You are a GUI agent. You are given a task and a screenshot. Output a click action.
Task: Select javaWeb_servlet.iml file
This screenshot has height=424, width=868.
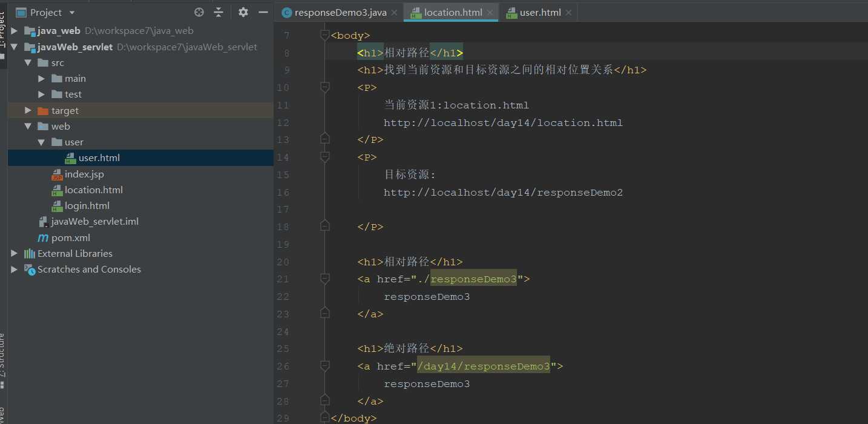[x=95, y=221]
